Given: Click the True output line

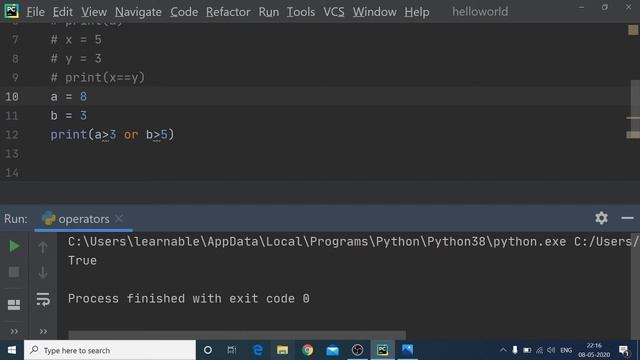Looking at the screenshot, I should click(82, 260).
